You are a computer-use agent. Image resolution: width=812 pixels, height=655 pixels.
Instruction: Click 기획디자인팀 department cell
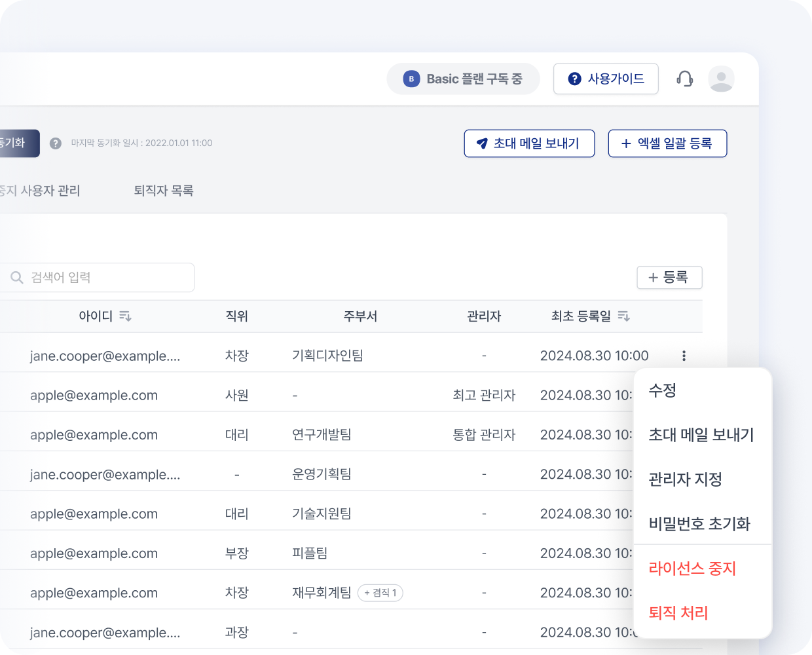[x=327, y=356]
